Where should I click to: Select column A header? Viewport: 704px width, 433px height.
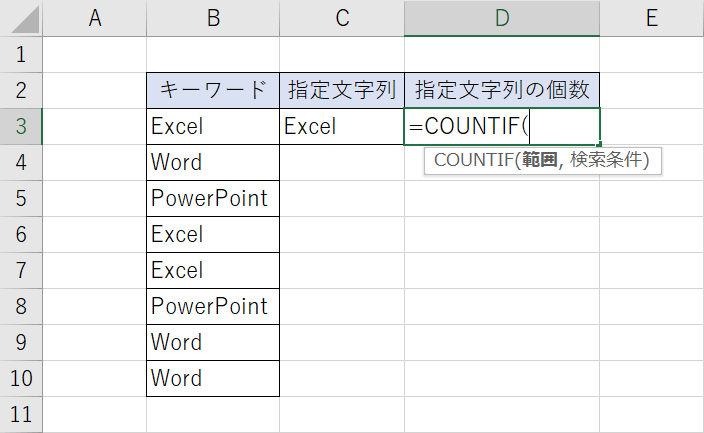coord(95,18)
